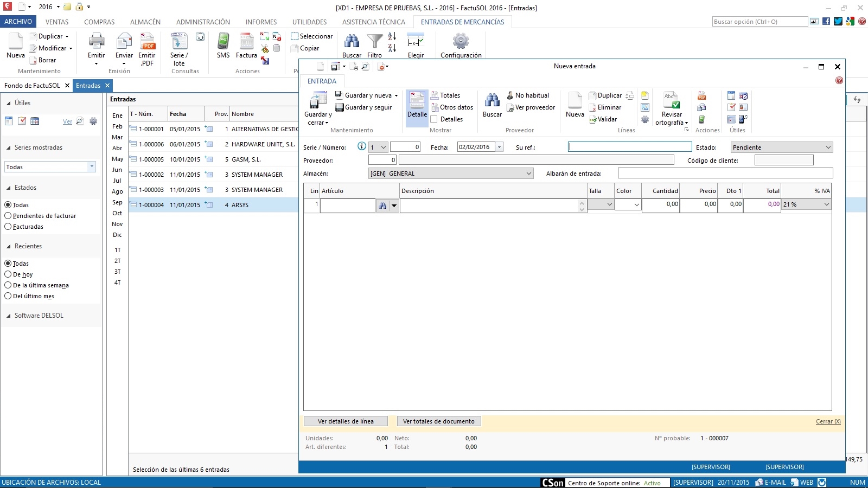This screenshot has height=488, width=868.
Task: Click Ver totales de documento button
Action: tap(439, 421)
